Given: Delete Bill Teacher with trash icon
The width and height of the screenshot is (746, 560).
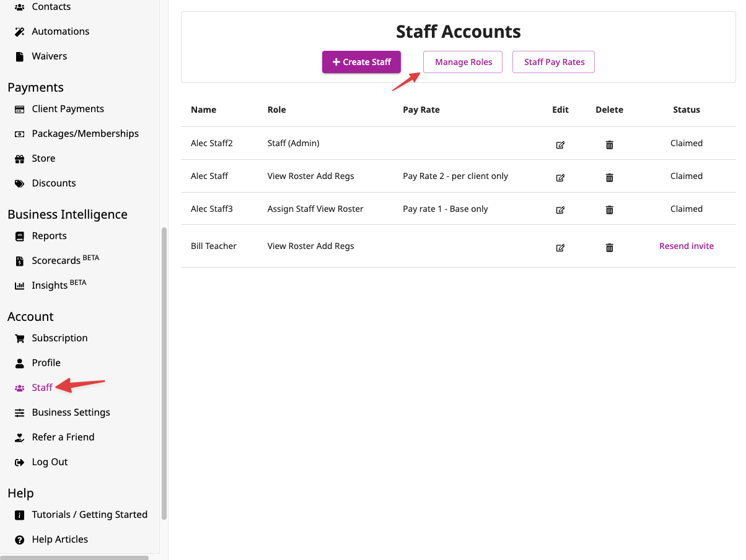Looking at the screenshot, I should [610, 247].
